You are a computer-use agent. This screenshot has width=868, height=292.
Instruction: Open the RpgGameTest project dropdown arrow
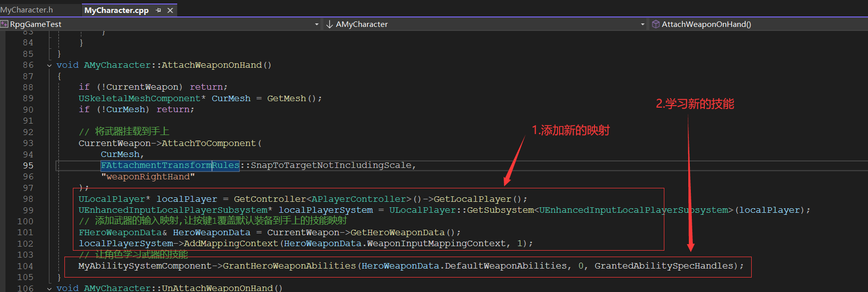pyautogui.click(x=316, y=24)
